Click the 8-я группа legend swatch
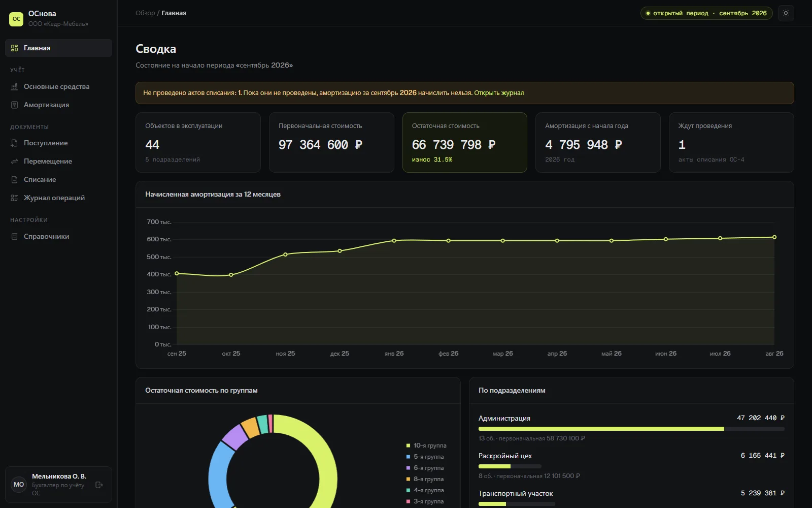Screen dimensions: 812x508 point(408,479)
